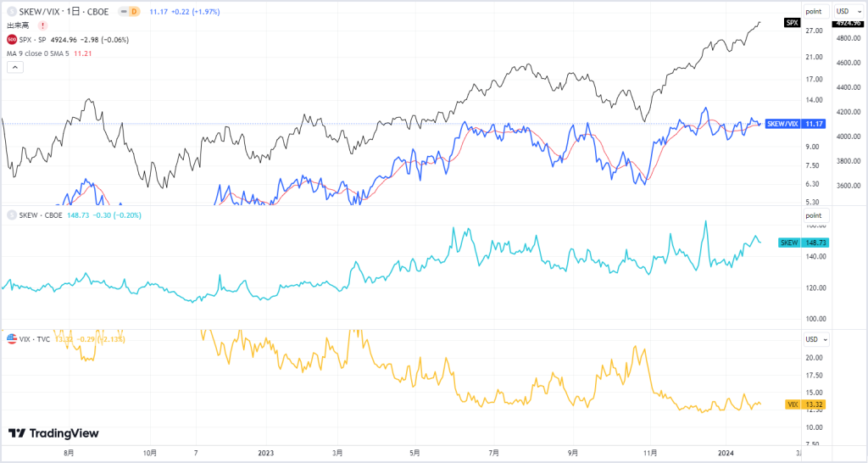Click the US flag VIX icon

tap(12, 339)
